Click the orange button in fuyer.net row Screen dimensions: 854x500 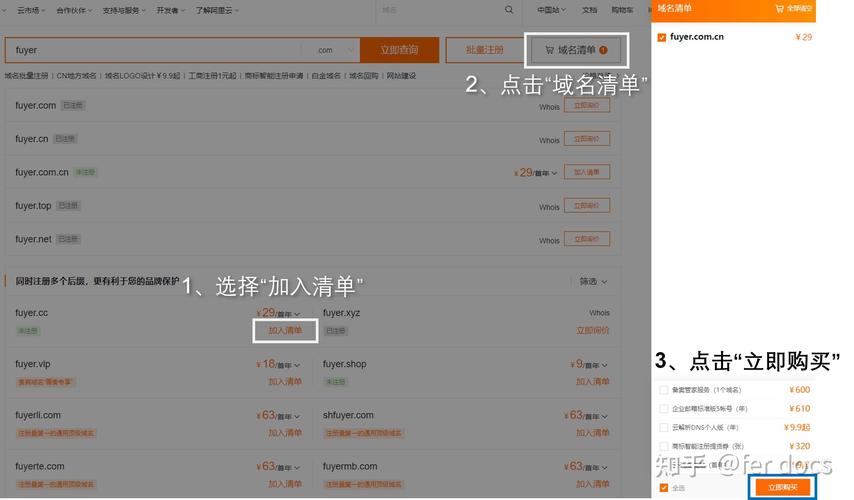coord(587,239)
